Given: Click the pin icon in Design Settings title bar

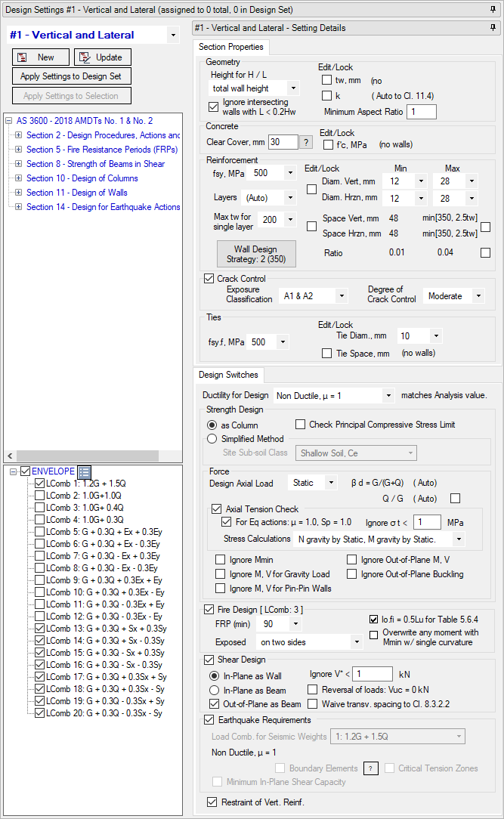Looking at the screenshot, I should [493, 9].
